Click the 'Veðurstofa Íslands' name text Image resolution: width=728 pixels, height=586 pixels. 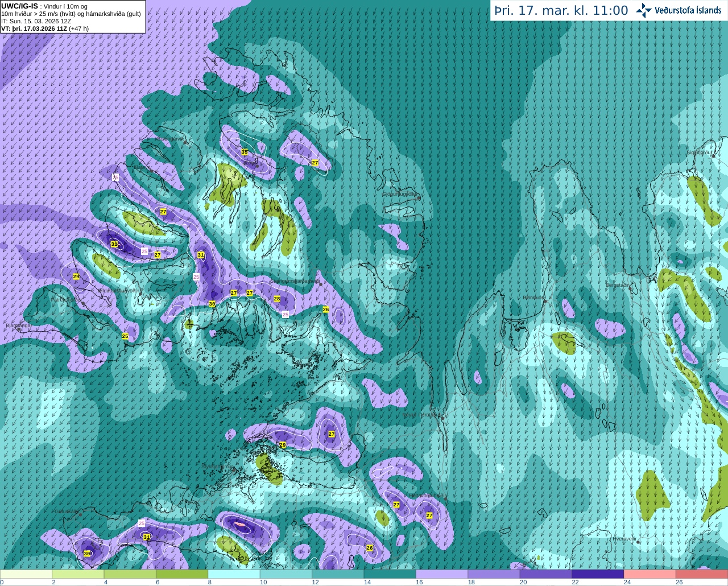(x=688, y=10)
